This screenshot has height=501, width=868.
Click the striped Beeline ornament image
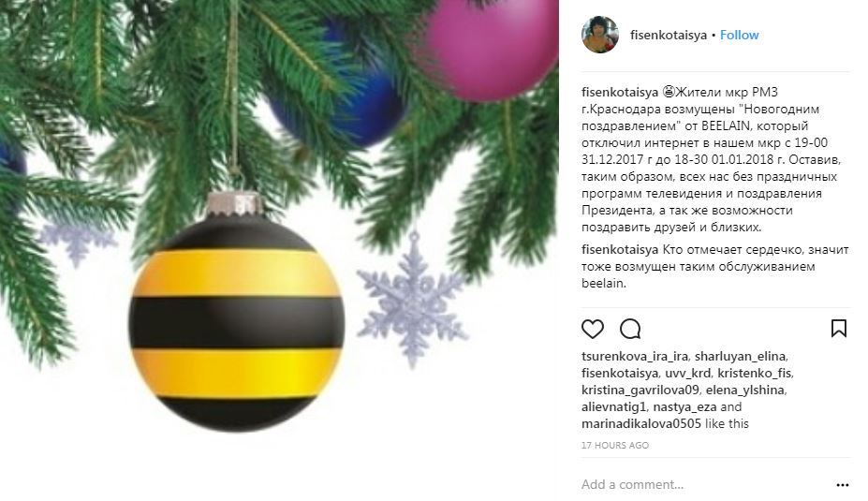click(x=236, y=313)
